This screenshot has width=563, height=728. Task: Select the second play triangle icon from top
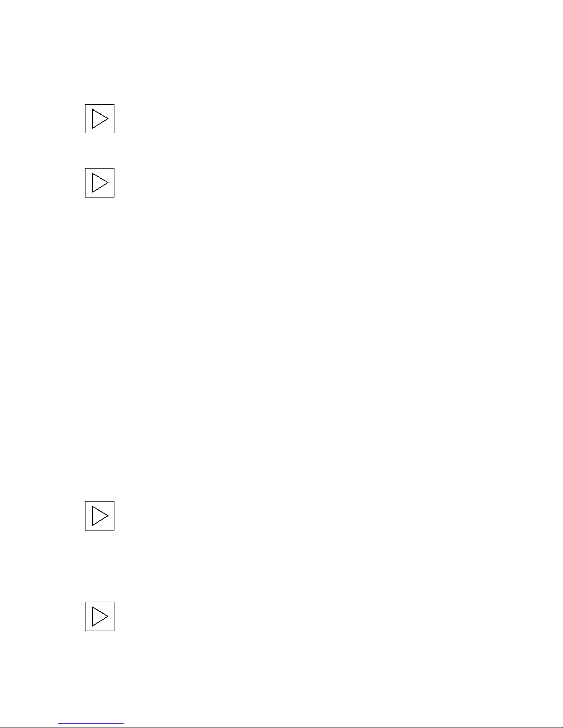[x=100, y=183]
